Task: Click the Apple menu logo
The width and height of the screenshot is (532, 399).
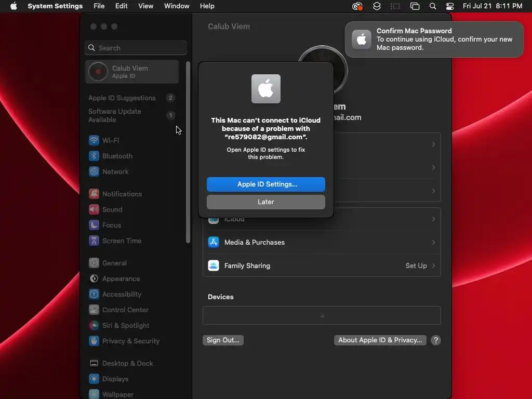Action: click(14, 6)
